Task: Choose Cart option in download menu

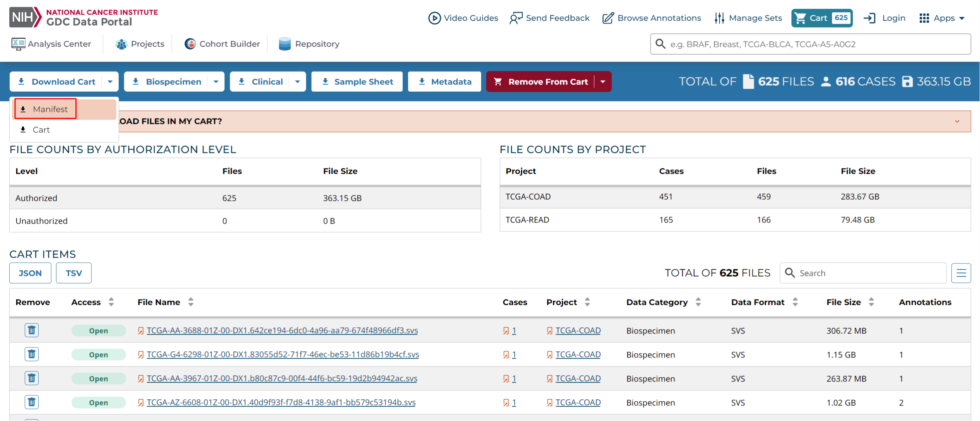Action: click(41, 130)
